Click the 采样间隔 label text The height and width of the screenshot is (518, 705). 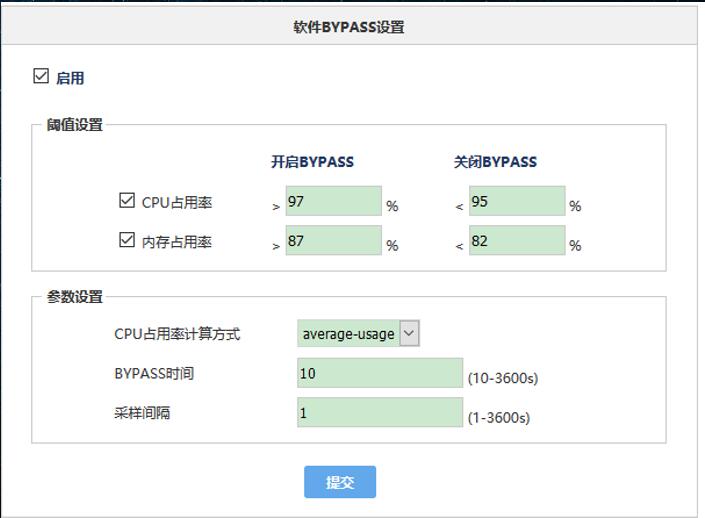click(142, 412)
